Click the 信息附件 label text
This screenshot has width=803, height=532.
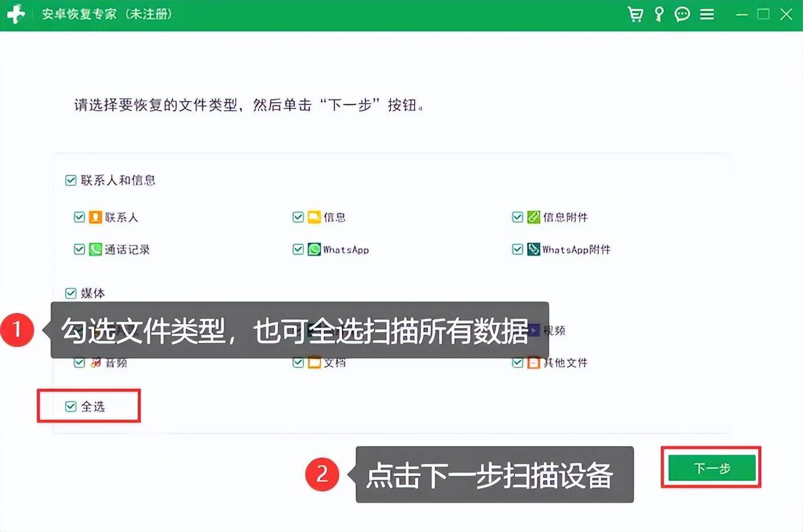point(566,217)
